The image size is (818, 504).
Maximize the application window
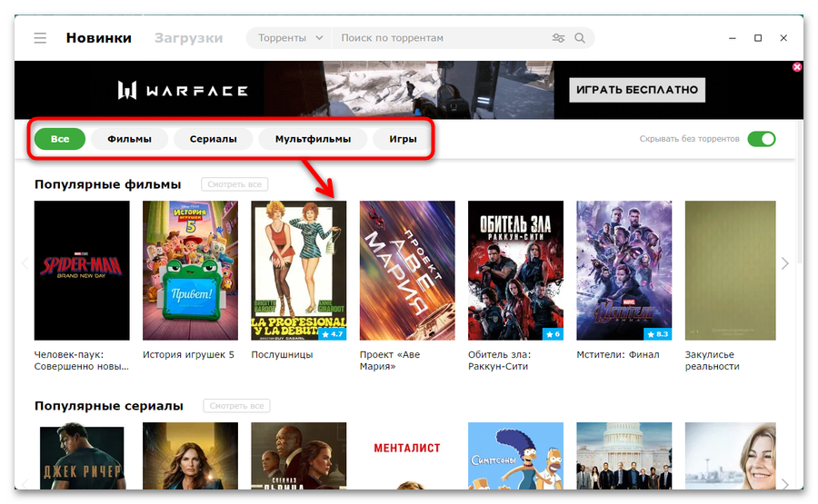tap(758, 38)
